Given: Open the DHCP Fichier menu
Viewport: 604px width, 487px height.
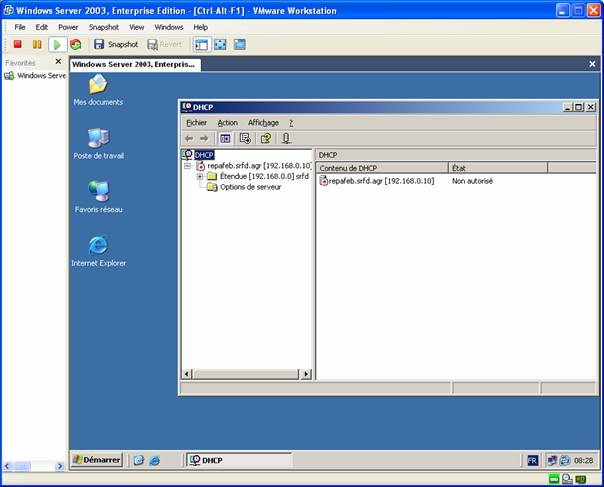Looking at the screenshot, I should point(196,123).
